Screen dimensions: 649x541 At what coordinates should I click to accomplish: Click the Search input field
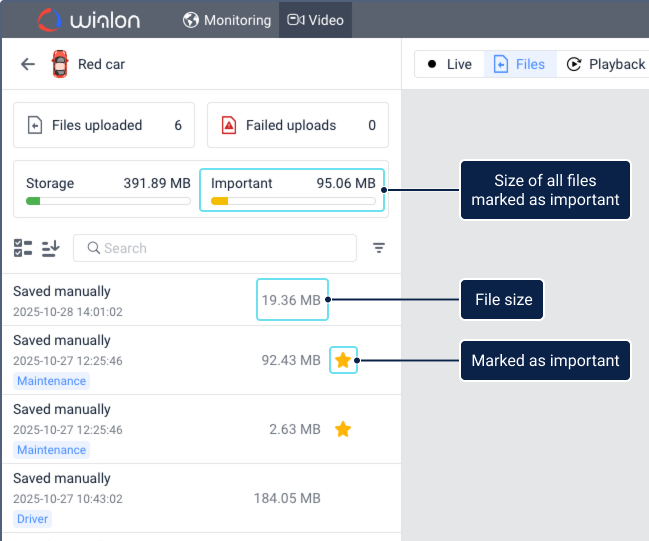click(220, 248)
